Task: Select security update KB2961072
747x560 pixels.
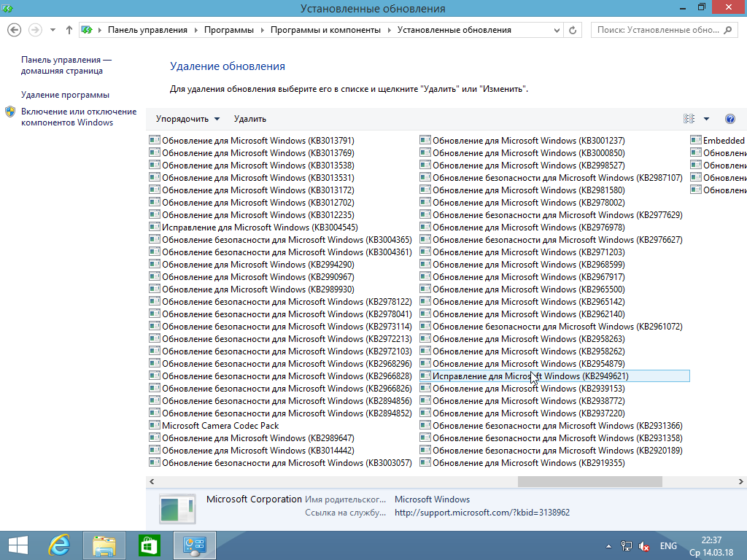Action: point(557,326)
